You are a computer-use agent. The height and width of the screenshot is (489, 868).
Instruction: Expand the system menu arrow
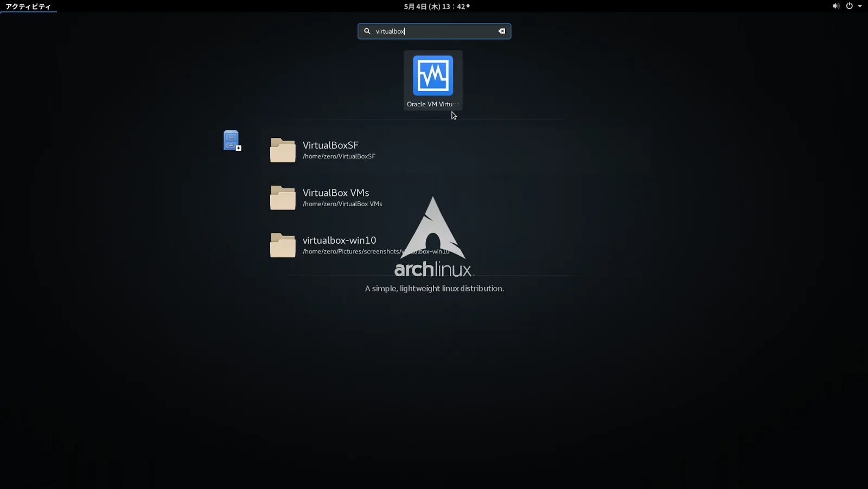click(860, 6)
